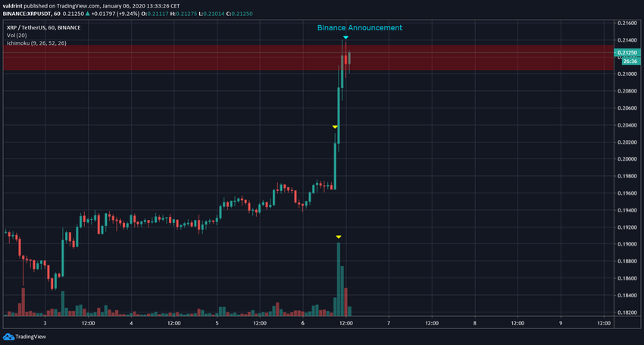Click the tallest green volume bar
Viewport: 644px width, 345px height.
coord(339,279)
